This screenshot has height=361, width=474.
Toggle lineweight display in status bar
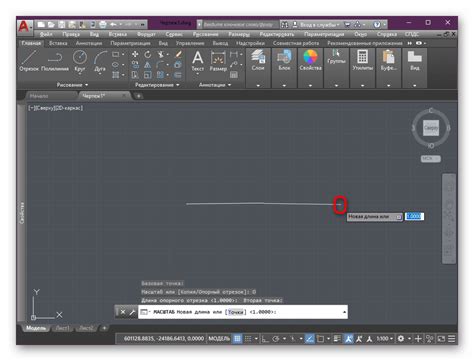[337, 339]
